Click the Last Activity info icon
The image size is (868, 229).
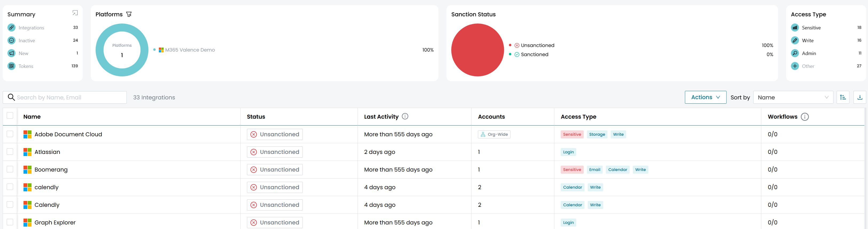(x=405, y=116)
